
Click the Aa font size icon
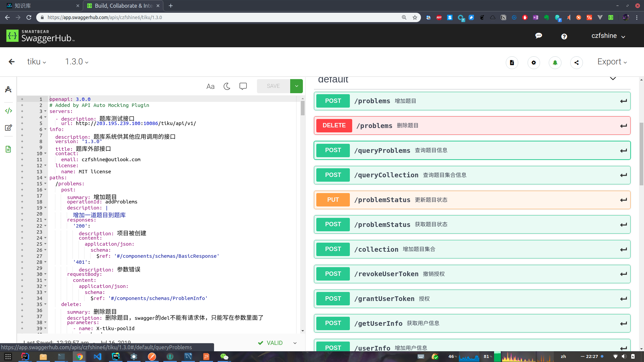click(210, 86)
